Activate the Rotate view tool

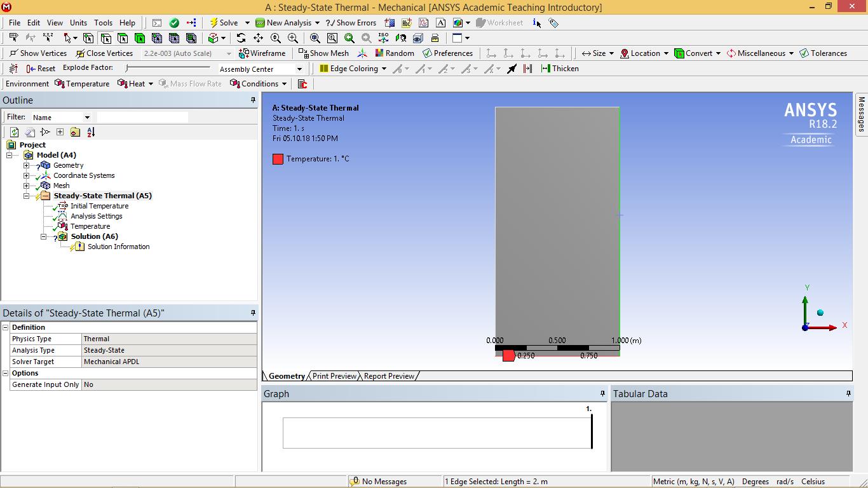(x=241, y=38)
